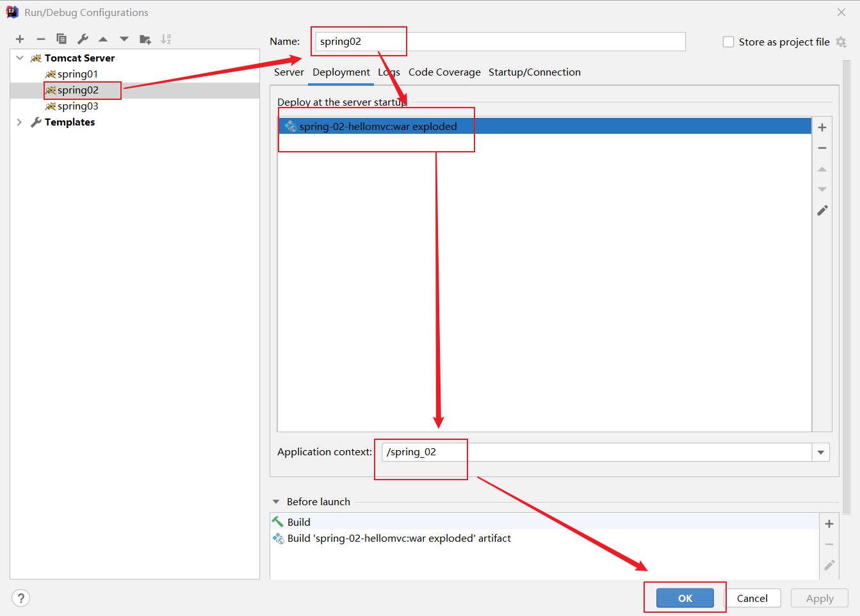The width and height of the screenshot is (860, 616).
Task: Select spring03 configuration in tree
Action: tap(77, 106)
